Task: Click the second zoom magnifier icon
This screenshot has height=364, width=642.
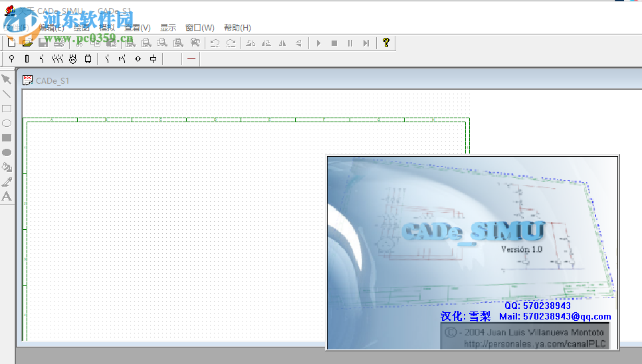Action: (x=146, y=43)
